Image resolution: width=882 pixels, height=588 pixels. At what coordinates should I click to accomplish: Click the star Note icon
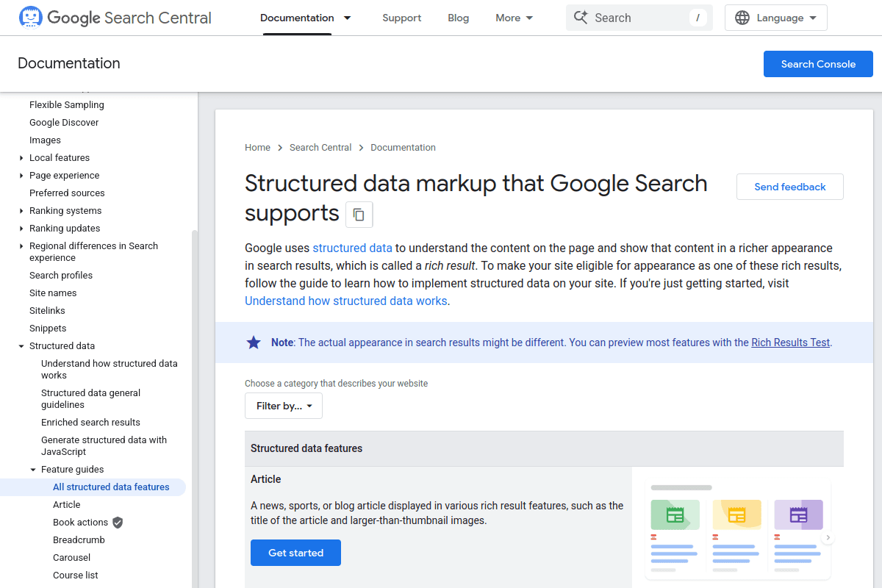pyautogui.click(x=254, y=343)
